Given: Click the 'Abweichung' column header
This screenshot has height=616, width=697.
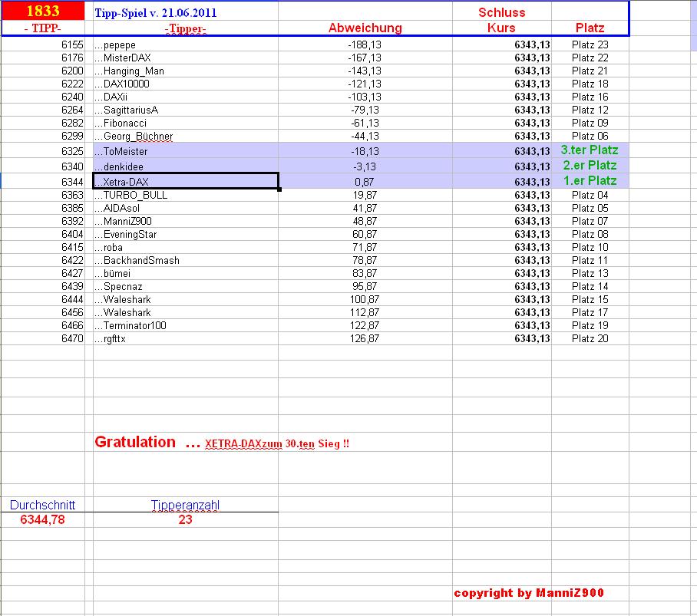Looking at the screenshot, I should coord(365,28).
